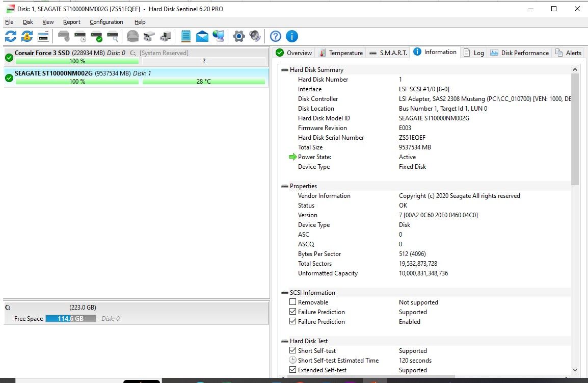Click the Bytes Per Sector value 512 (4096)
The image size is (588, 383).
412,254
